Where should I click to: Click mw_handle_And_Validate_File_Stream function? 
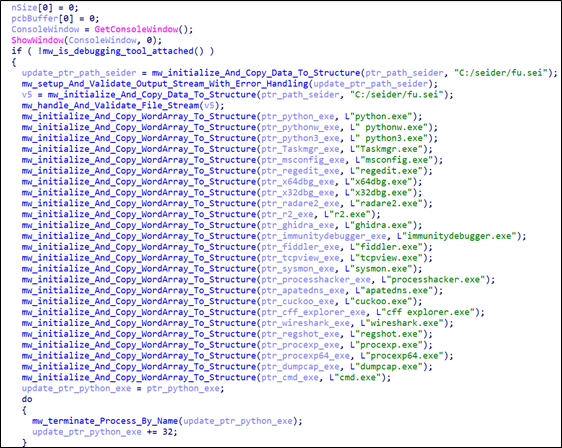(110, 105)
